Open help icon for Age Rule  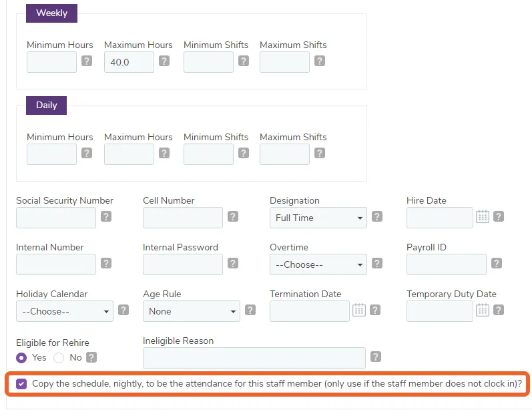coord(250,310)
